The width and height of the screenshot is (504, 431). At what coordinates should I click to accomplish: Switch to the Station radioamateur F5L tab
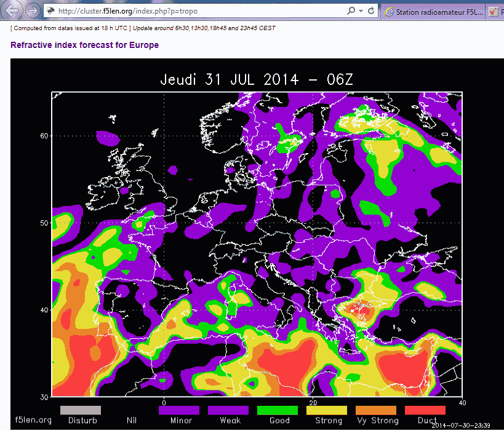(x=433, y=12)
